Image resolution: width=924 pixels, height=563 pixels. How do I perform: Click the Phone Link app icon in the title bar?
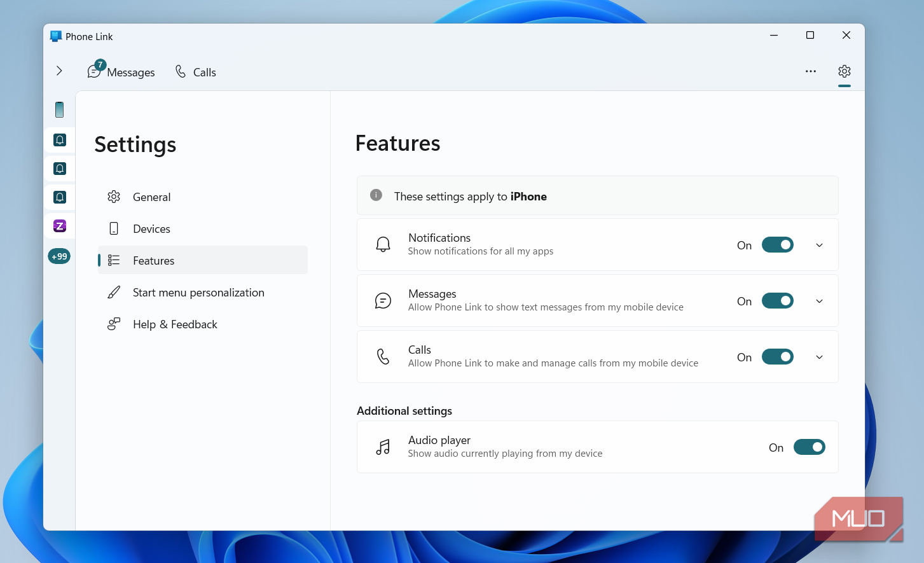click(x=56, y=36)
